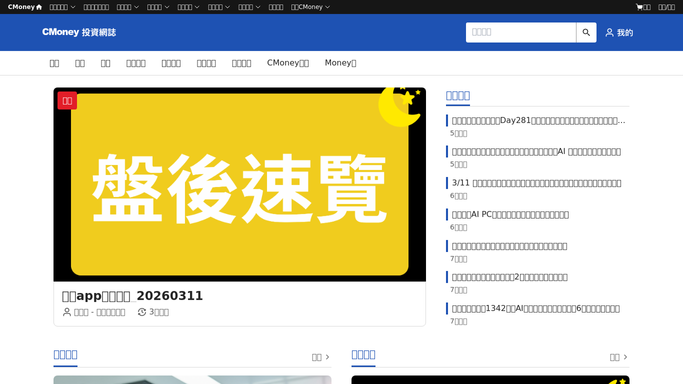Open the shopping cart icon

click(639, 7)
